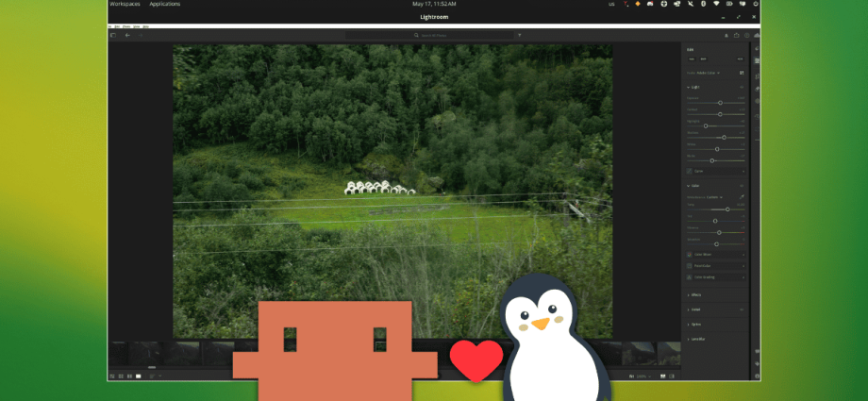Viewport: 868px width, 401px height.
Task: Expand the Point Color panel
Action: point(716,266)
